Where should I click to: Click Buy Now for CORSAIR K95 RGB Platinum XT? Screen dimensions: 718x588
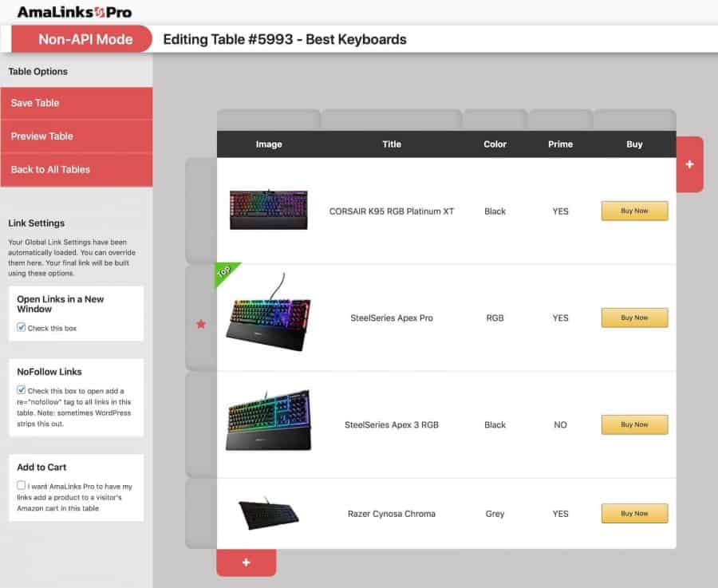pyautogui.click(x=634, y=211)
